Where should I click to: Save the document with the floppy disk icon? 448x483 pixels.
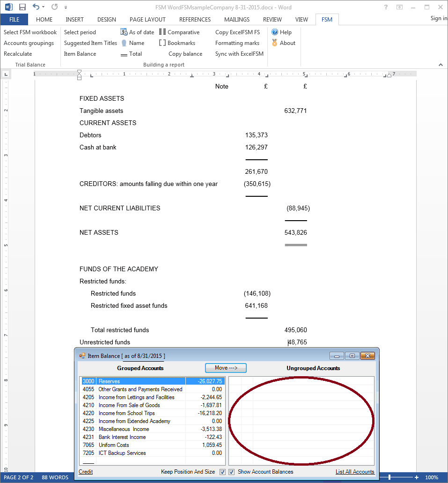22,7
